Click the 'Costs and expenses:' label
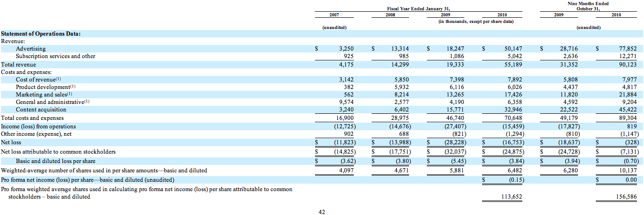The image size is (644, 215). click(x=26, y=72)
